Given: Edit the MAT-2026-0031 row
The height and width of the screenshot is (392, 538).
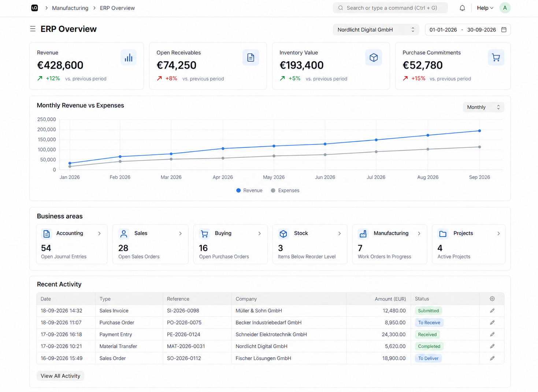Looking at the screenshot, I should click(492, 346).
